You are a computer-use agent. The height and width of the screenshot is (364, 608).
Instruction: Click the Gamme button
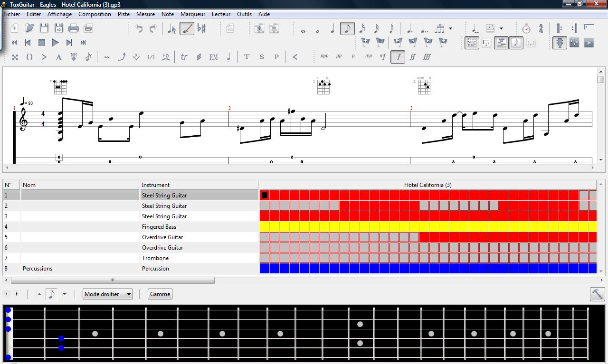tap(160, 294)
